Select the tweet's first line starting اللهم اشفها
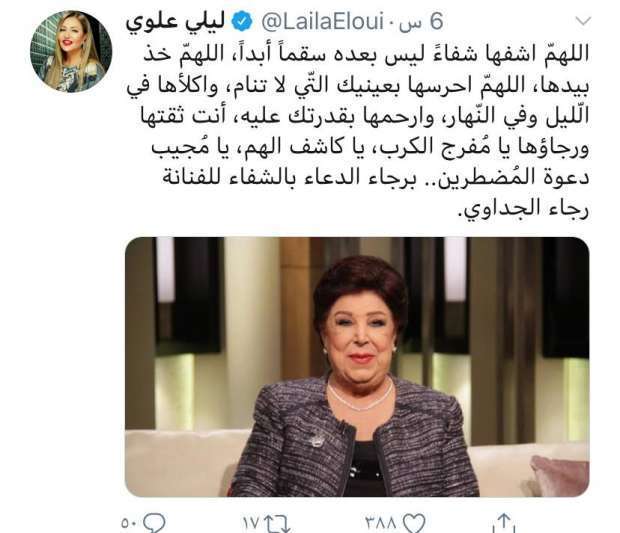 [366, 54]
